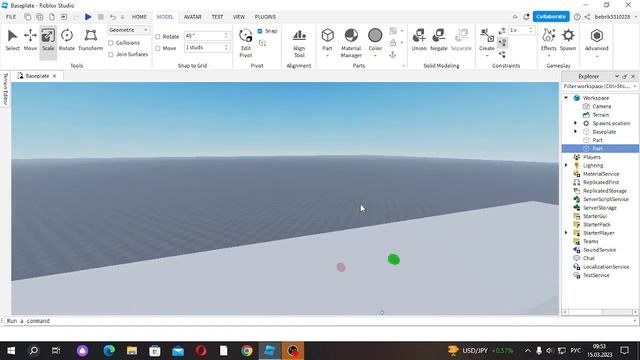
Task: Activate the Scale tool
Action: pyautogui.click(x=48, y=40)
